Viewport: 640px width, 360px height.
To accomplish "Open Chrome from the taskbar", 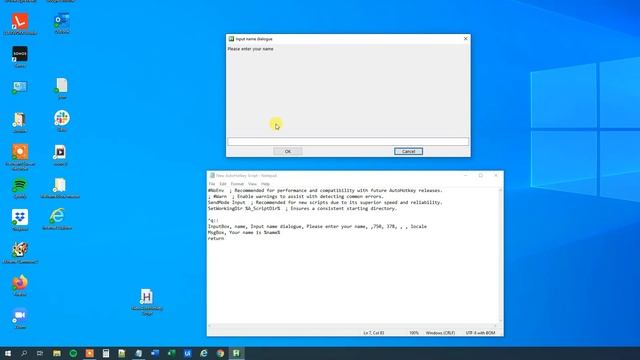I will [220, 353].
